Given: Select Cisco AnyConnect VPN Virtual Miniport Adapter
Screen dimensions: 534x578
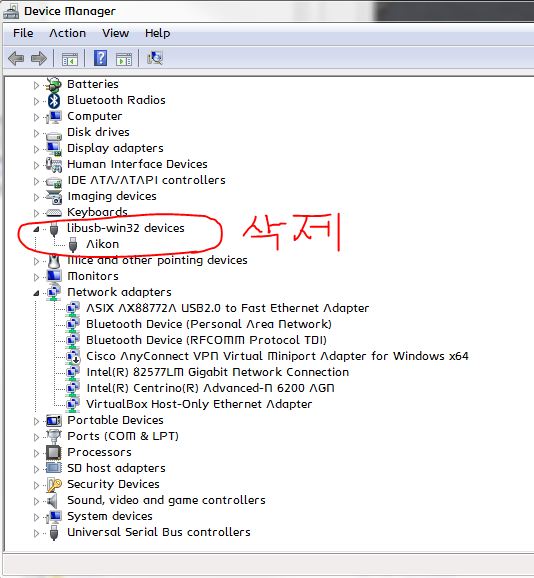Looking at the screenshot, I should 277,356.
